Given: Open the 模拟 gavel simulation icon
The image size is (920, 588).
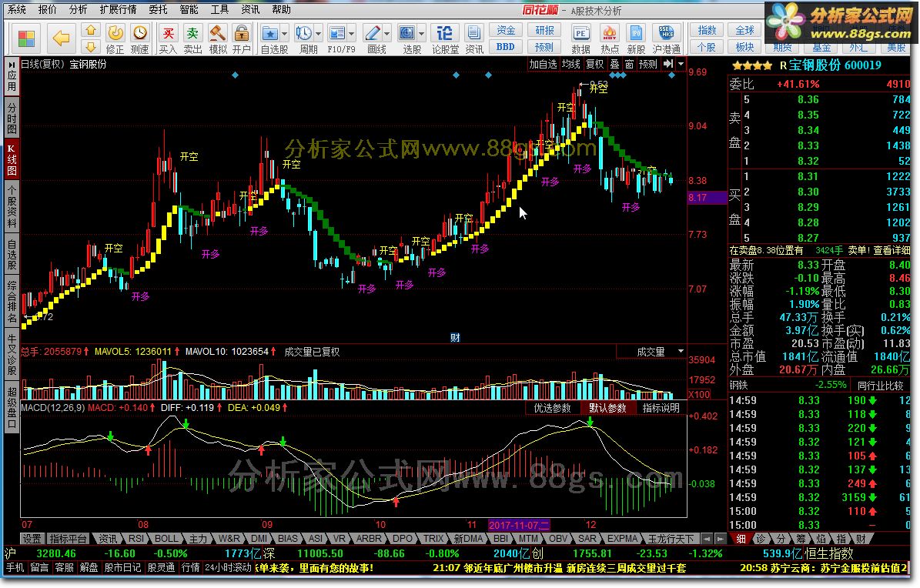Looking at the screenshot, I should 218,33.
